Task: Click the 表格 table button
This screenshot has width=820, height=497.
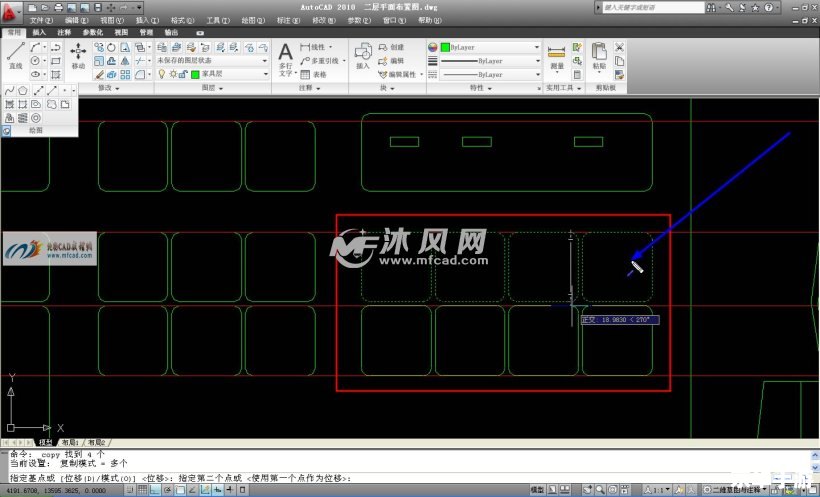Action: (314, 75)
